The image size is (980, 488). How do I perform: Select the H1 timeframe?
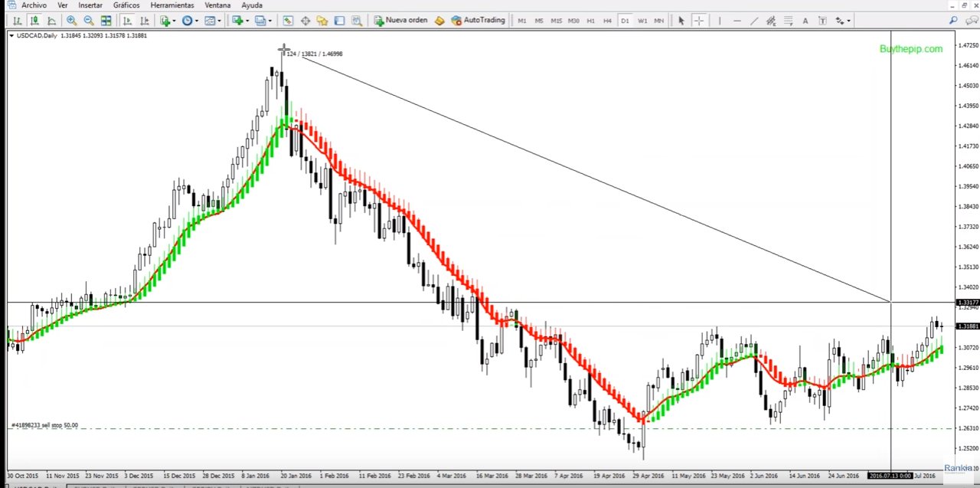tap(590, 21)
